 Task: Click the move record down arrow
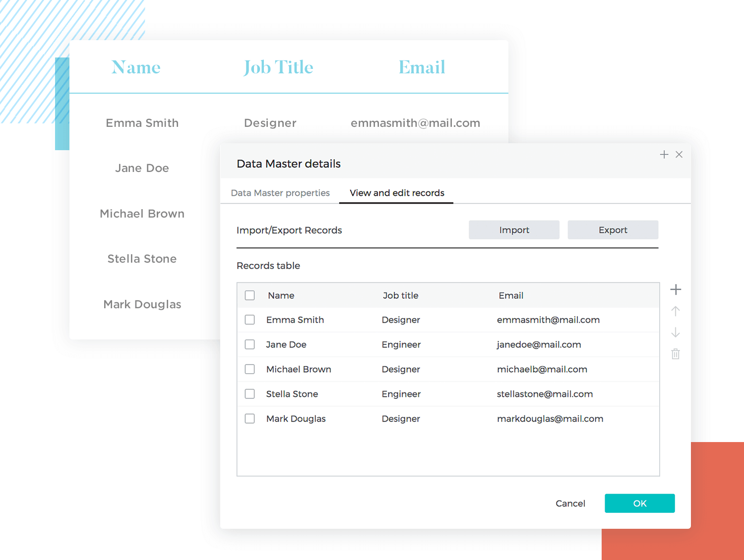pyautogui.click(x=676, y=333)
